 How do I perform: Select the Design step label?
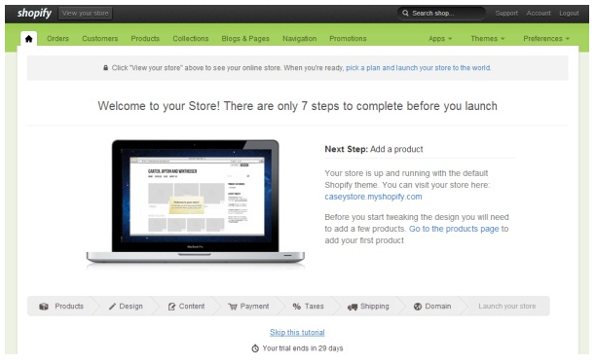[x=130, y=307]
